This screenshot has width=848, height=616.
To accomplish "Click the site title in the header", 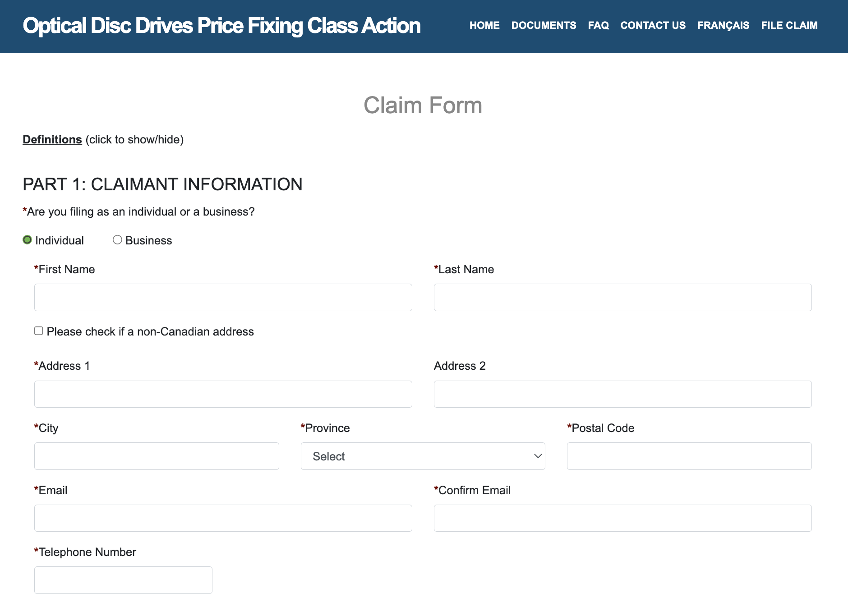I will pyautogui.click(x=221, y=26).
